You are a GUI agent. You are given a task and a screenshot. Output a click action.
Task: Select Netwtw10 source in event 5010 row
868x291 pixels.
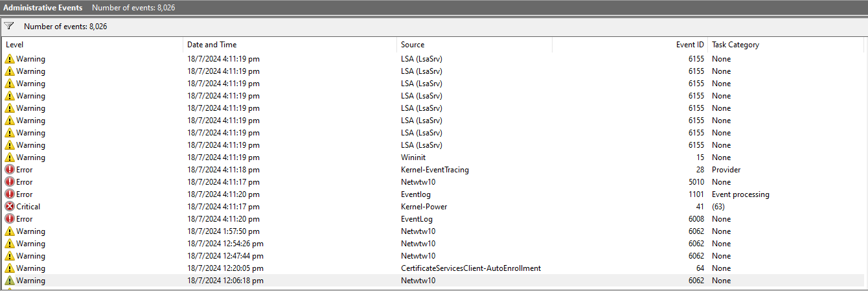pyautogui.click(x=418, y=182)
